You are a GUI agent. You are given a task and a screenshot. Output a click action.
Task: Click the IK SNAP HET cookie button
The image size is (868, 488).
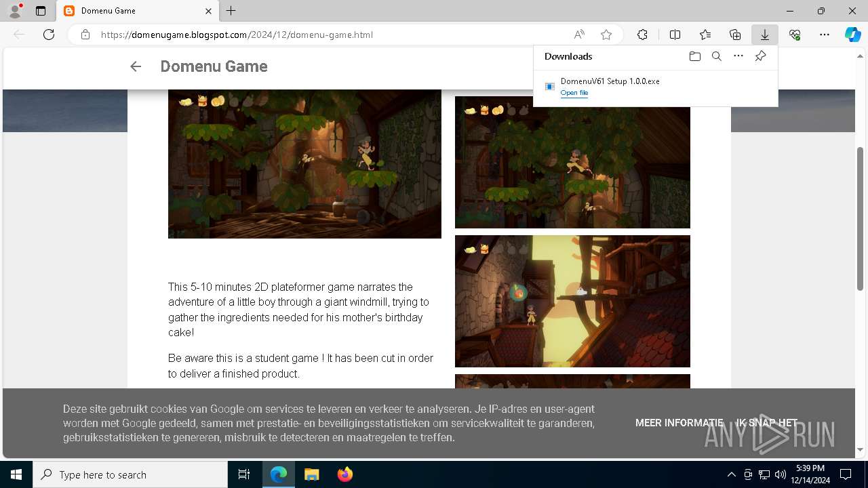pyautogui.click(x=767, y=423)
